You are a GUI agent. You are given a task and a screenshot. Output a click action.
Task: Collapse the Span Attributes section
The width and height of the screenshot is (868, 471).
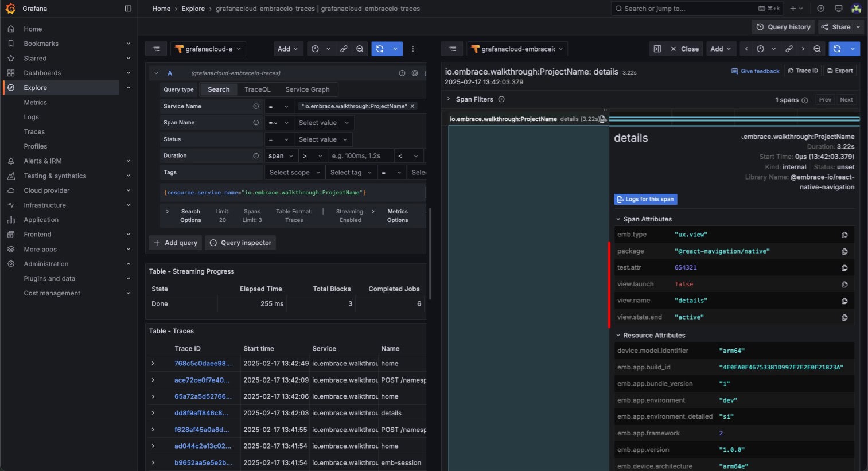click(618, 219)
